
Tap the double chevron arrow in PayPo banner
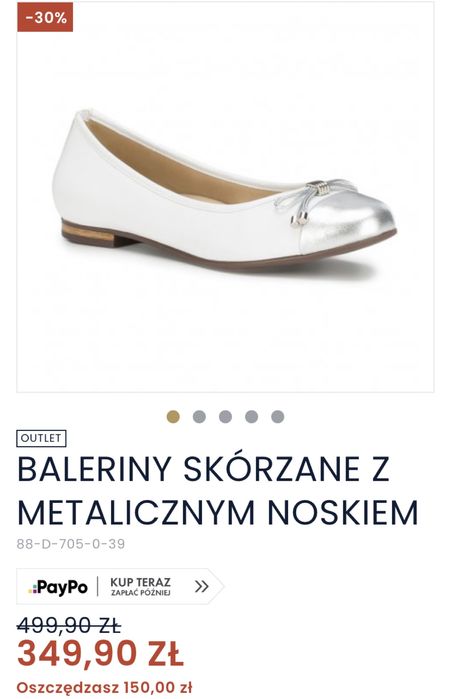tap(201, 587)
